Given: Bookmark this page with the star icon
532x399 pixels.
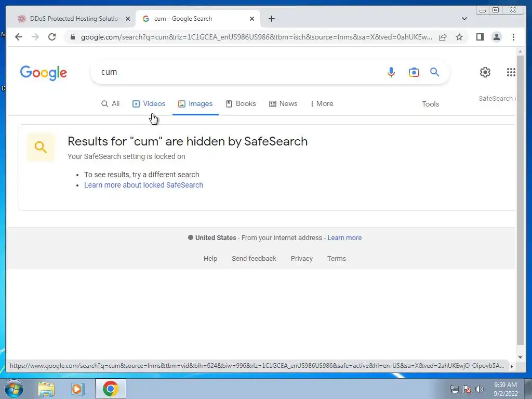Looking at the screenshot, I should click(x=459, y=37).
